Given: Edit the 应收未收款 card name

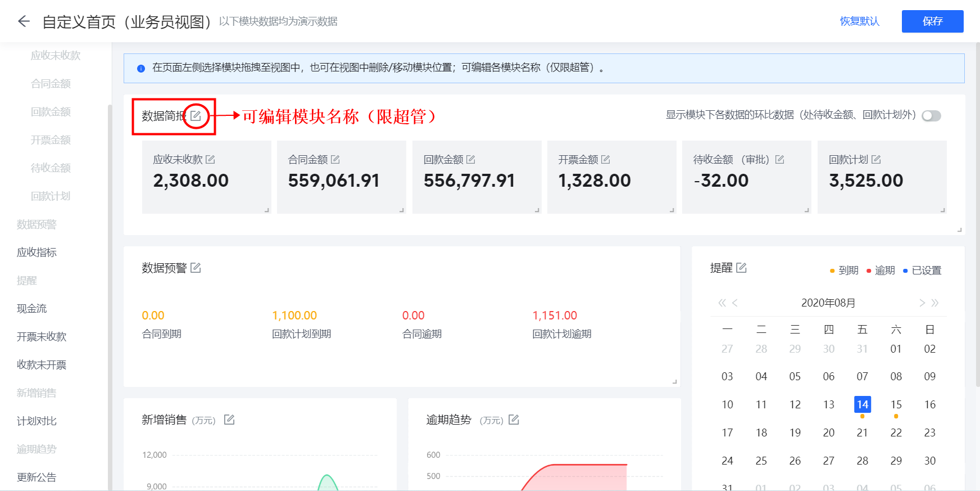Looking at the screenshot, I should [210, 160].
